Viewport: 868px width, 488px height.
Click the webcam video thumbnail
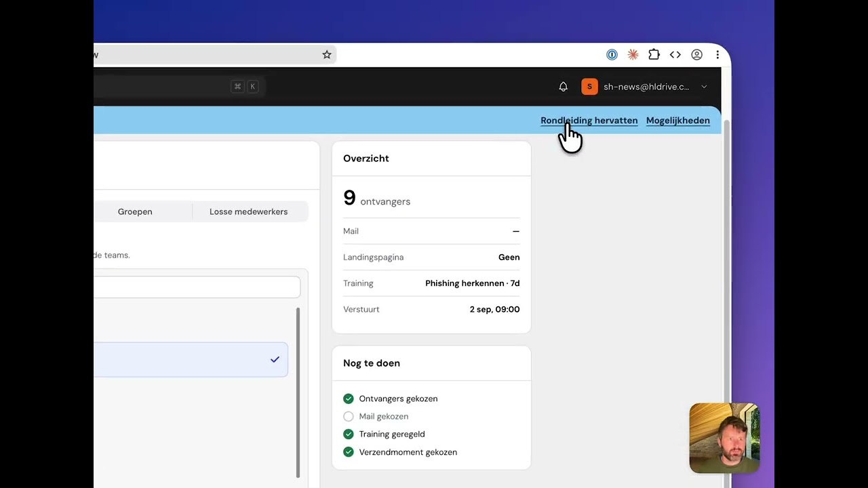pyautogui.click(x=724, y=438)
